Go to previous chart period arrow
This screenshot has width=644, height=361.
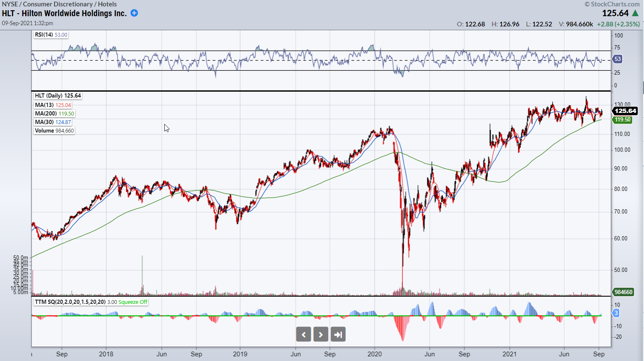[x=303, y=335]
